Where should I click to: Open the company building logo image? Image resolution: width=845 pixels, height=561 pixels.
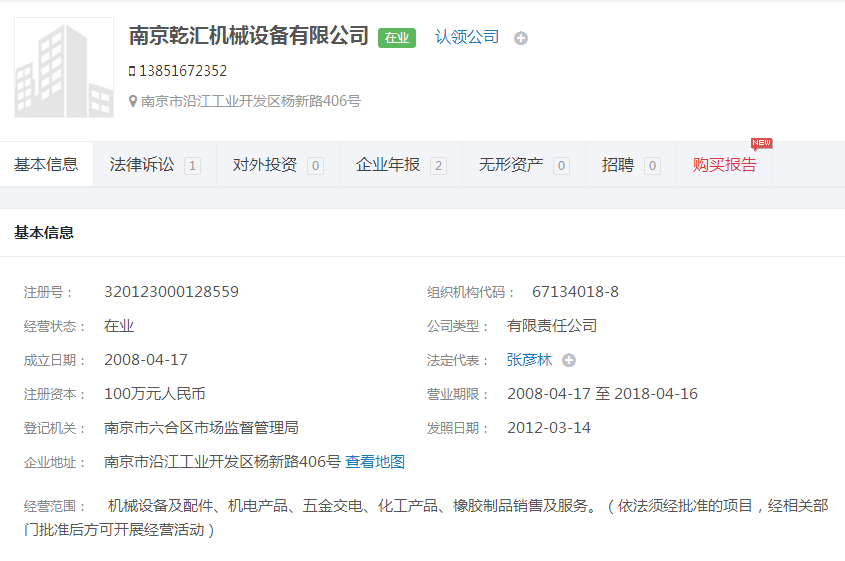coord(64,68)
